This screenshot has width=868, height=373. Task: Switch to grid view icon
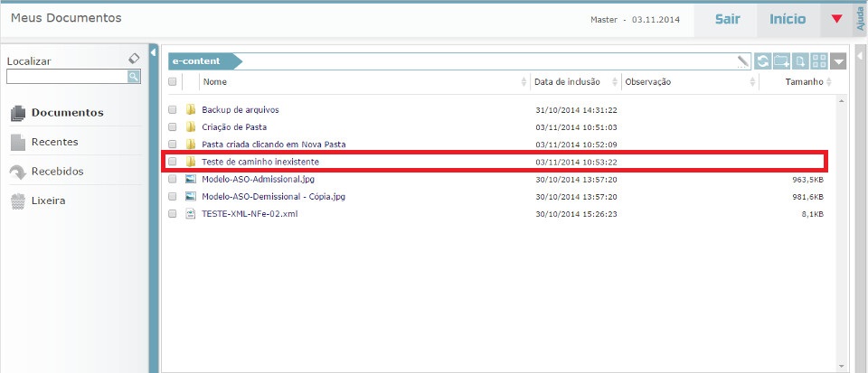819,61
